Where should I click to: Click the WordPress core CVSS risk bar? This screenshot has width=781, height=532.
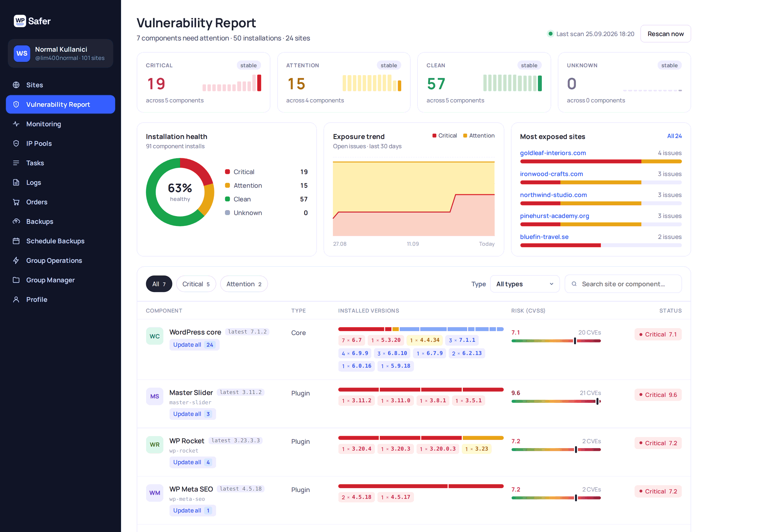click(556, 341)
